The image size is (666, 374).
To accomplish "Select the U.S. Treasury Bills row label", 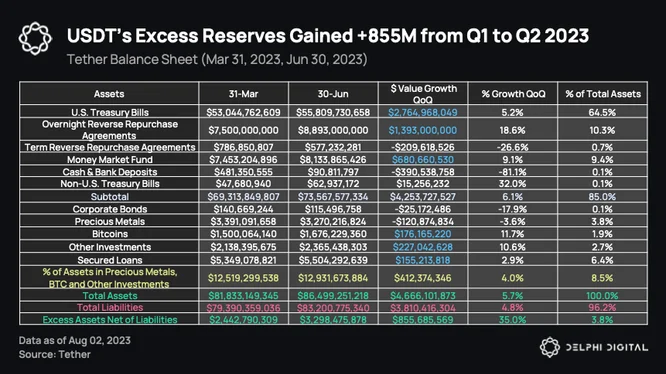I will tap(110, 112).
